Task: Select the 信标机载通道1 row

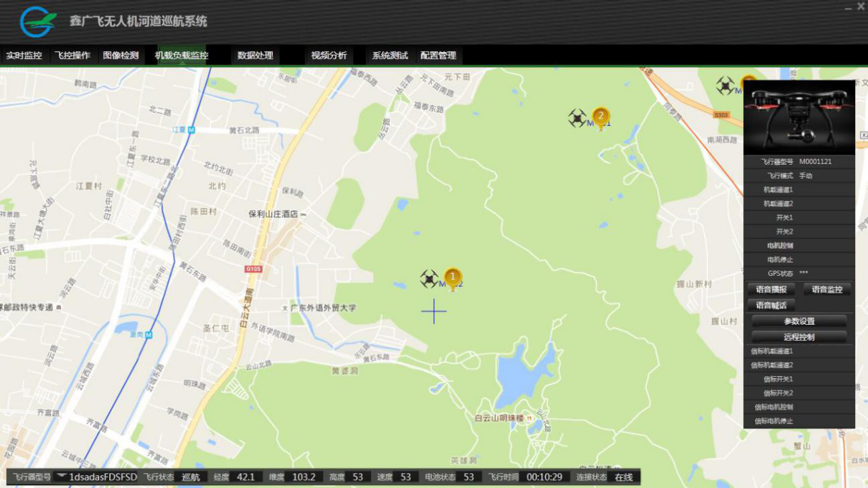Action: pos(799,351)
